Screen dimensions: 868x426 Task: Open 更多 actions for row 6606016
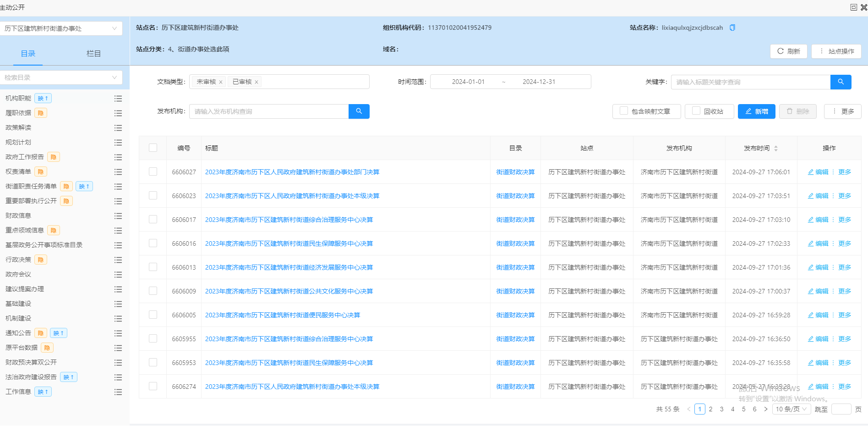point(844,243)
